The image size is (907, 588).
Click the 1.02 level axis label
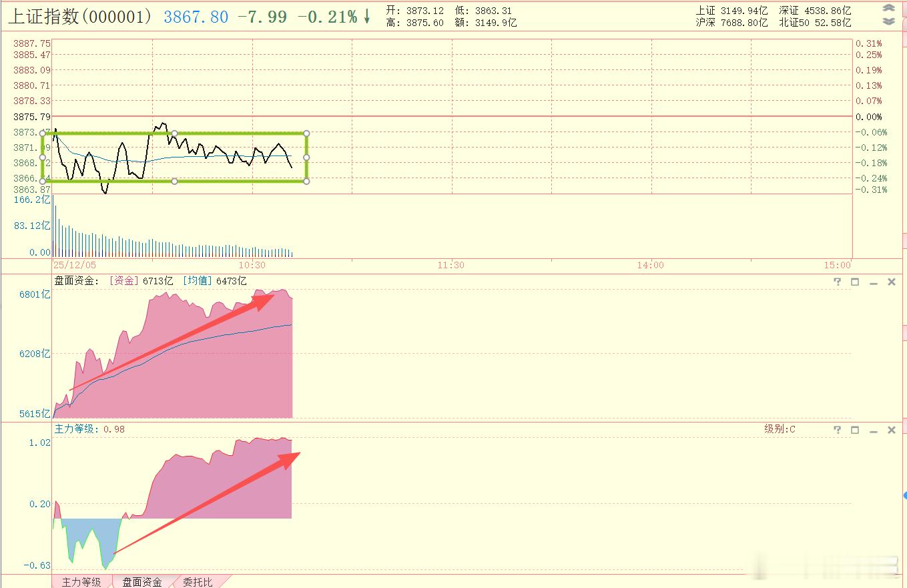coord(39,443)
